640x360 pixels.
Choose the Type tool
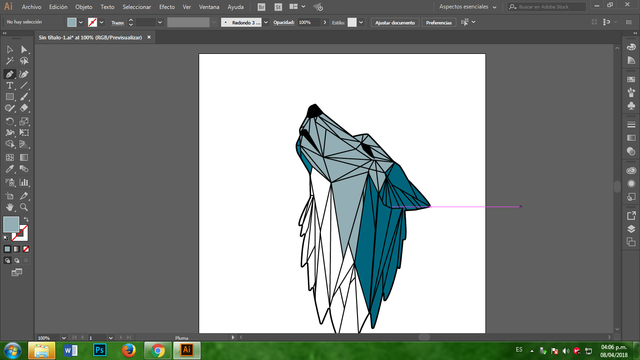[9, 86]
